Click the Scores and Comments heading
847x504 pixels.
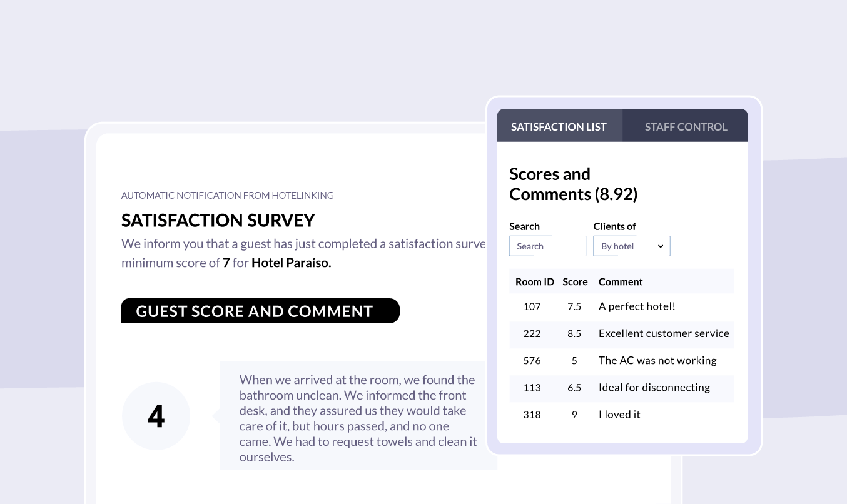tap(573, 184)
